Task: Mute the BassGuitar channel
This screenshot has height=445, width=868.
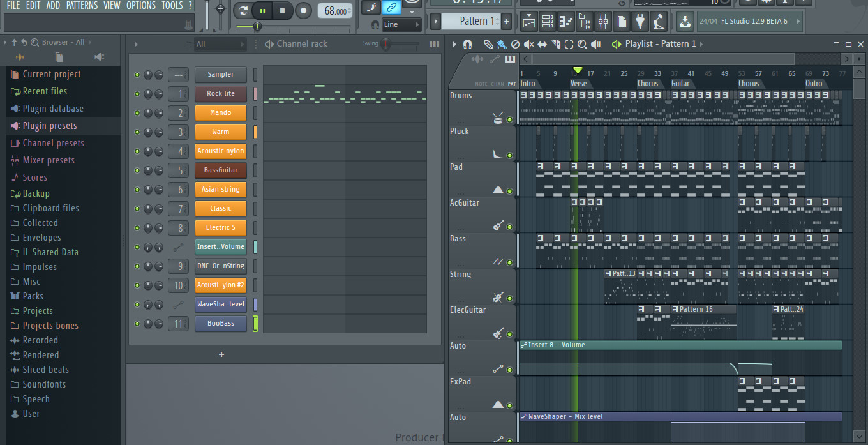Action: click(137, 170)
